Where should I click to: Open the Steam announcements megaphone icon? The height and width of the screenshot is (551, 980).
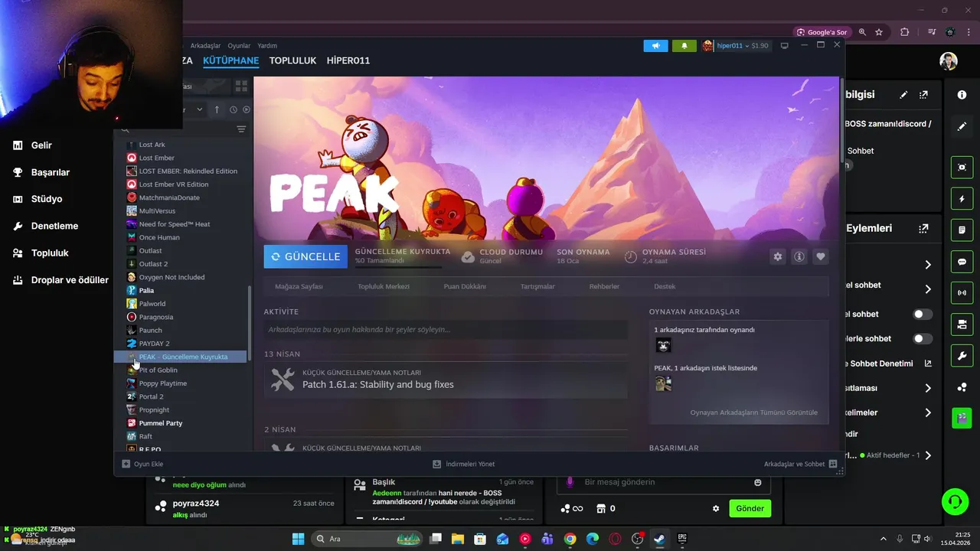(655, 46)
